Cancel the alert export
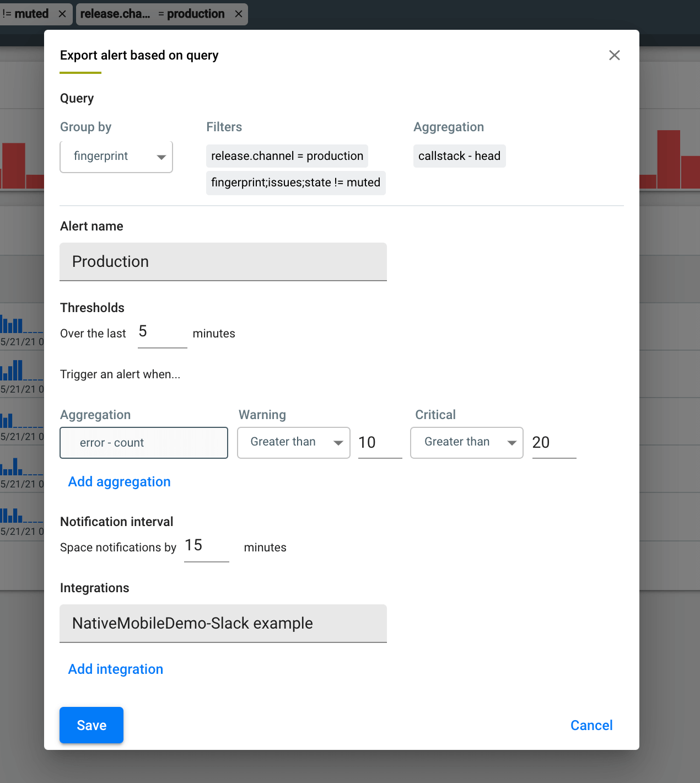 [x=591, y=725]
